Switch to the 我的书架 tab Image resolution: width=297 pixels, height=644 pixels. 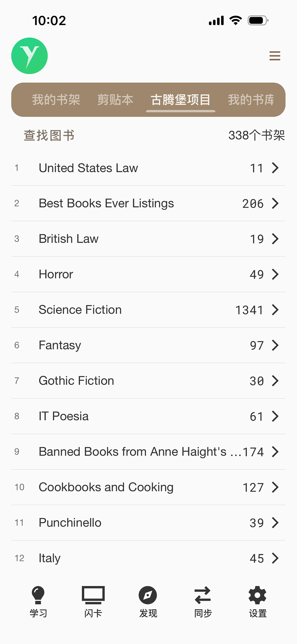[56, 100]
